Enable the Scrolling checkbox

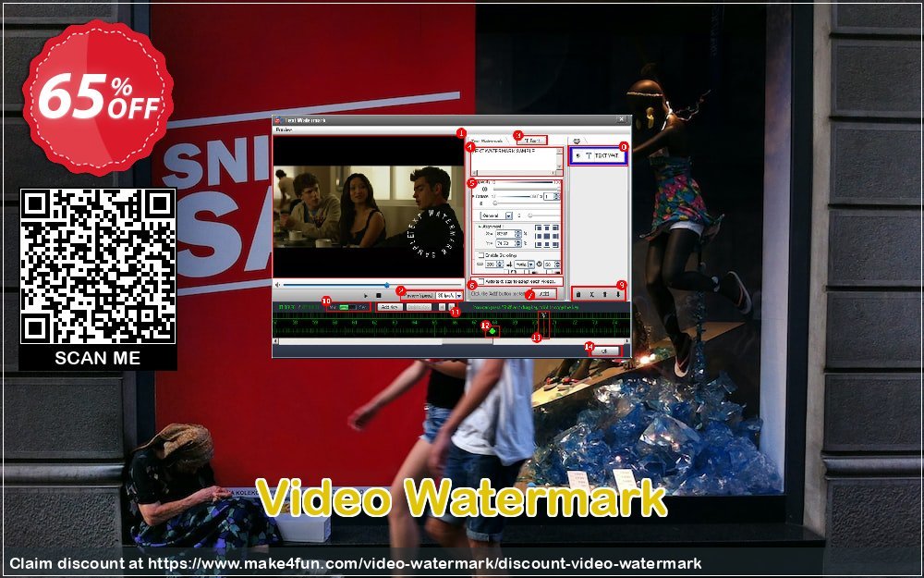pos(480,255)
